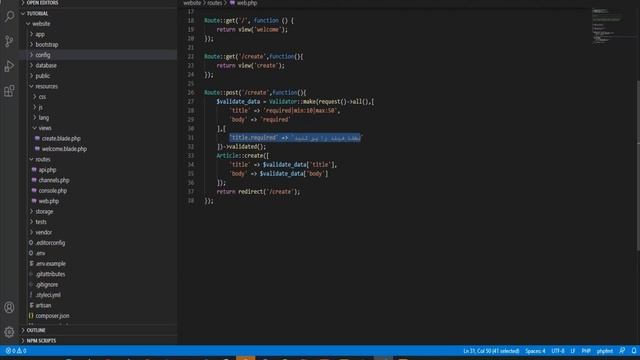Click the phpfmt status bar item
The image size is (640, 360).
click(605, 351)
